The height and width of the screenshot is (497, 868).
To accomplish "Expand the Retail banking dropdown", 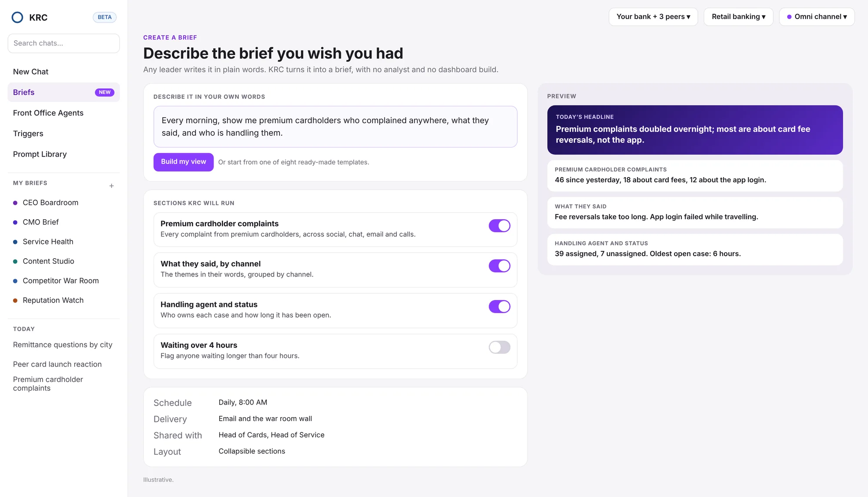I will coord(738,17).
